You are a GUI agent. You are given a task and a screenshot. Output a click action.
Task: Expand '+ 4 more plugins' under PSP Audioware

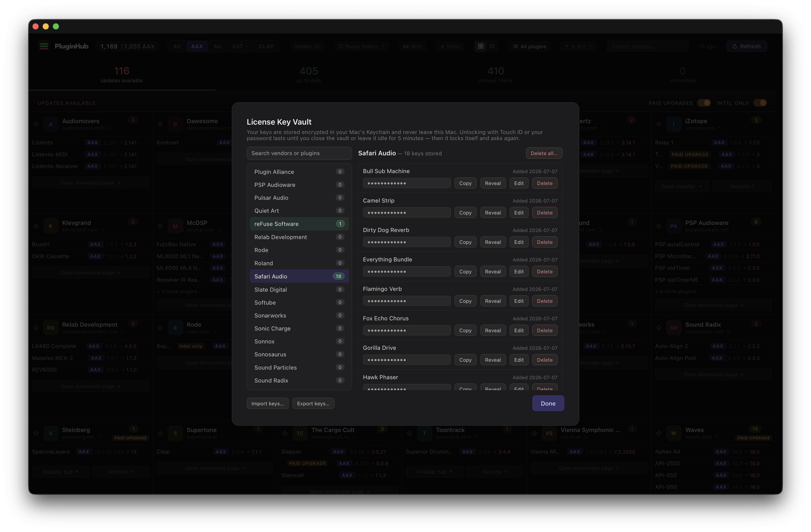point(677,292)
